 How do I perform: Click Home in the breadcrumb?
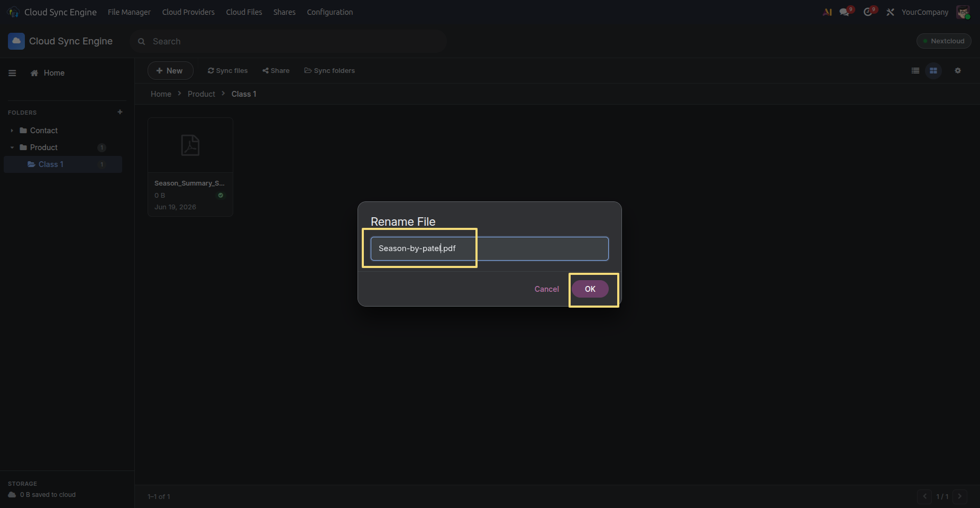click(x=161, y=94)
